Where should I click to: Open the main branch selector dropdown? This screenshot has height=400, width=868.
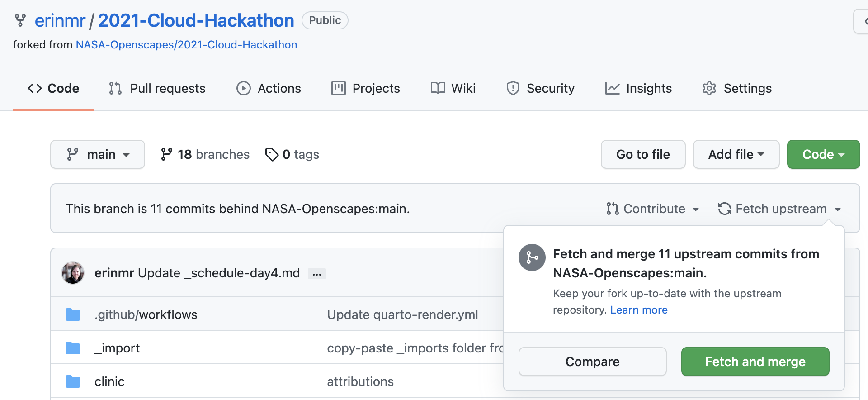point(98,155)
